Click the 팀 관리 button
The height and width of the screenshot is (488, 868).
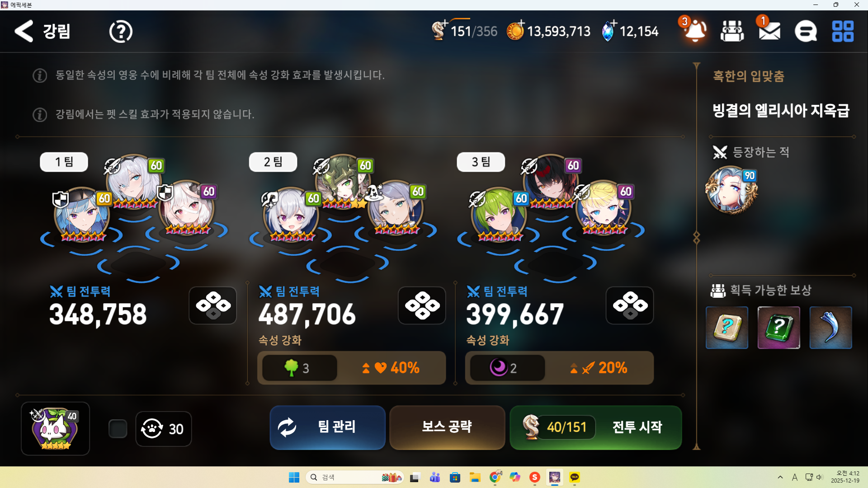tap(328, 427)
